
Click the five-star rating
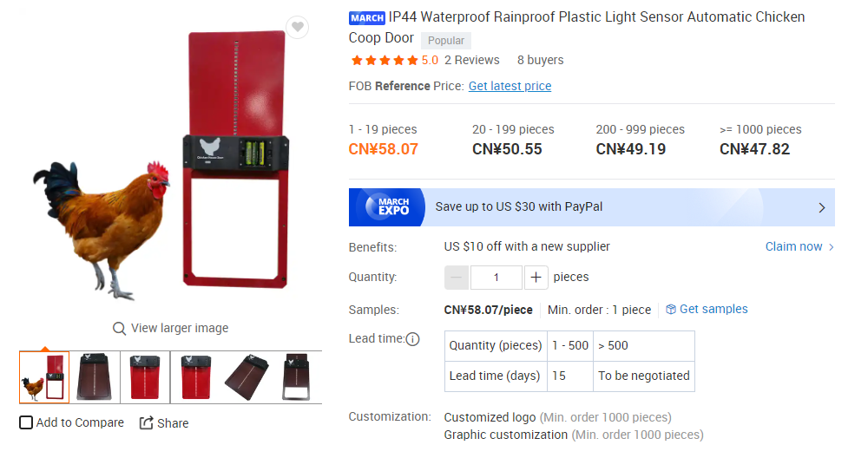coord(385,61)
